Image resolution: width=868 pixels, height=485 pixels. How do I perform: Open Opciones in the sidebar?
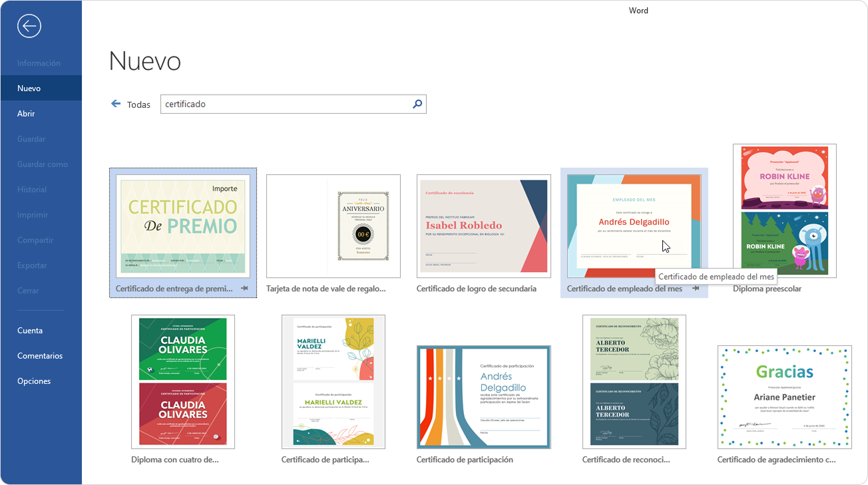click(x=34, y=381)
